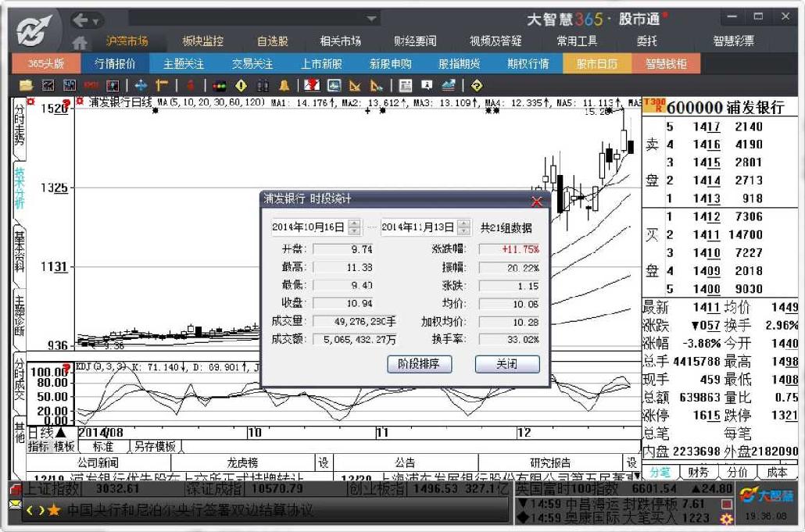This screenshot has height=532, width=805.
Task: Expand the top address bar dropdown arrow
Action: tap(372, 19)
